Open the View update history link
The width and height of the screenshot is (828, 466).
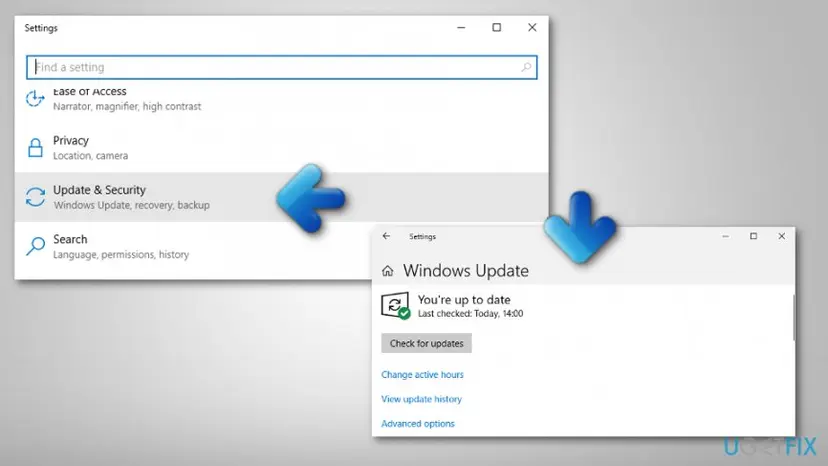(x=421, y=399)
